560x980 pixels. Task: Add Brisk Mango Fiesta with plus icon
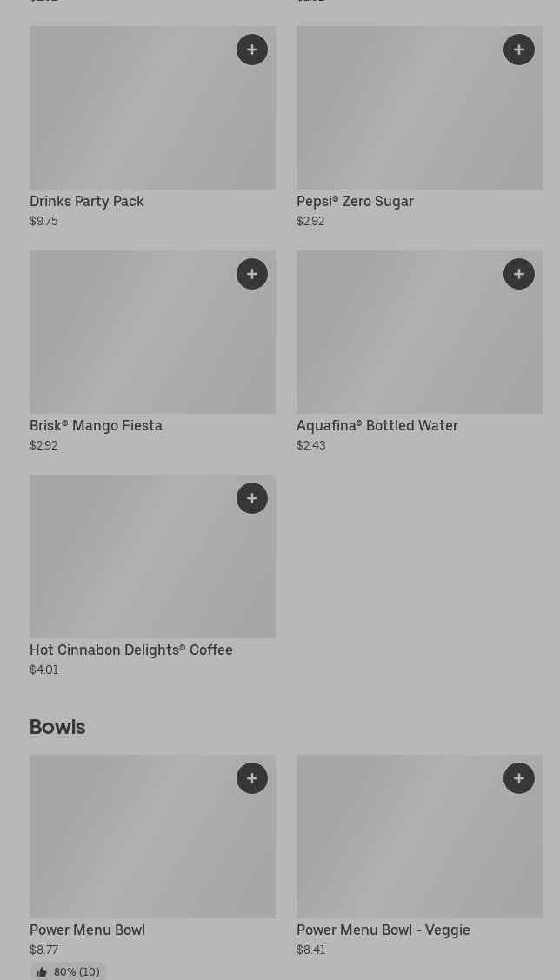click(252, 274)
